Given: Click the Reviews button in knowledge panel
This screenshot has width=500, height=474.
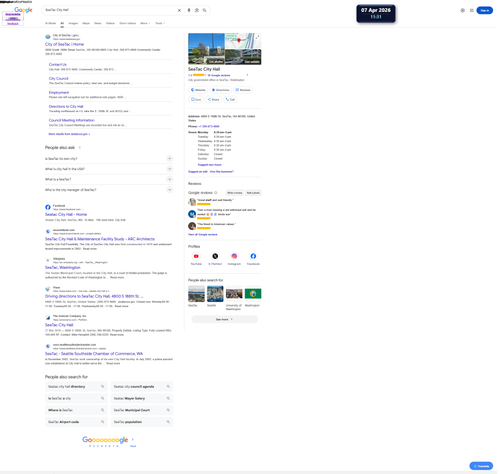Looking at the screenshot, I should pyautogui.click(x=243, y=90).
